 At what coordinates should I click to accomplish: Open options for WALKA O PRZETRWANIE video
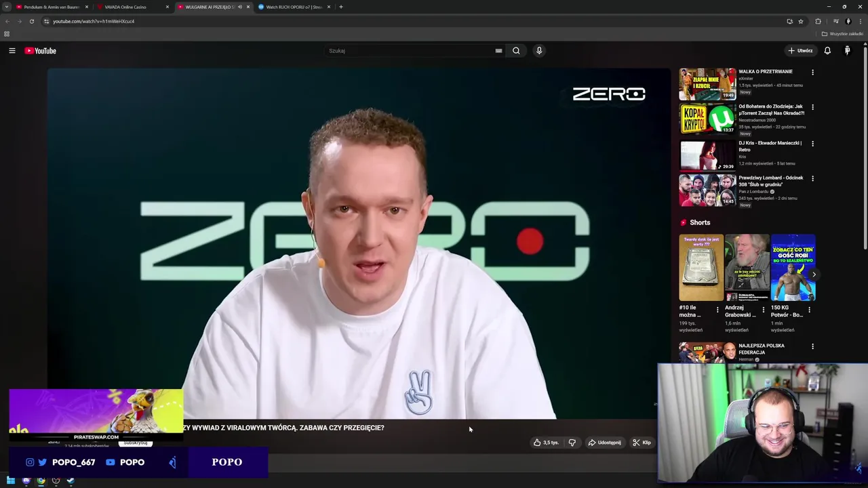(x=812, y=72)
